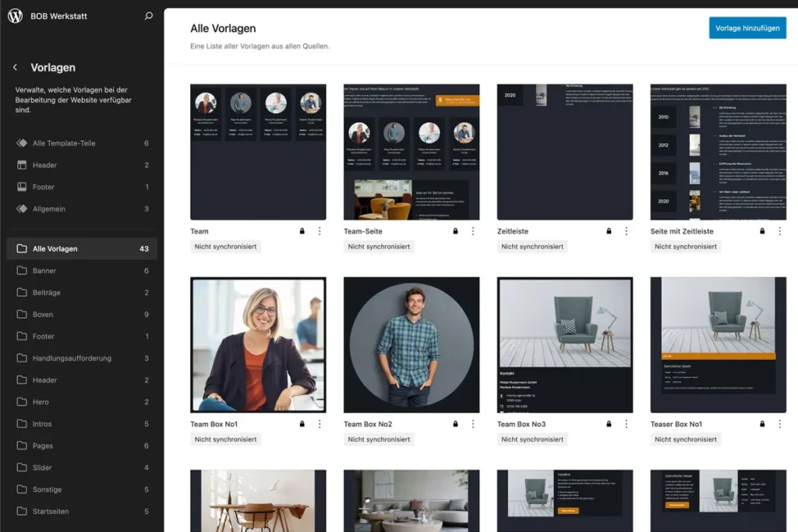Image resolution: width=798 pixels, height=532 pixels.
Task: Click the Footer template-part icon
Action: point(22,187)
